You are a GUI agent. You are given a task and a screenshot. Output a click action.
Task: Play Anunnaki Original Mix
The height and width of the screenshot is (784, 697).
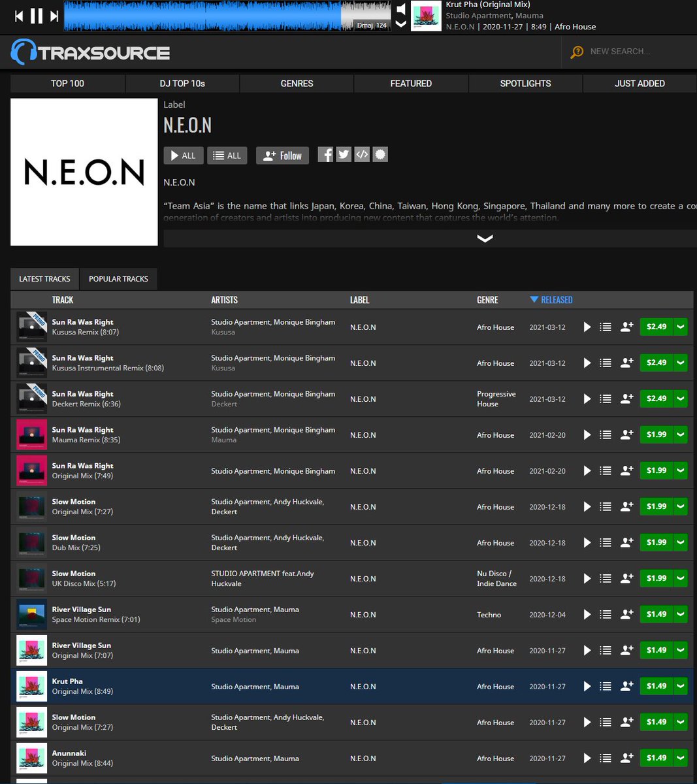587,758
